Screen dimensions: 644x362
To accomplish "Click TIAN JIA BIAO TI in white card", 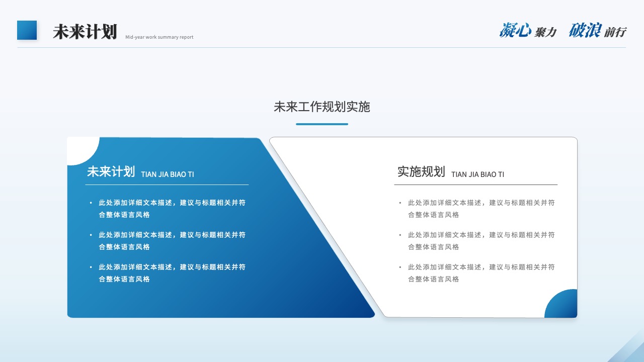I will click(x=477, y=174).
